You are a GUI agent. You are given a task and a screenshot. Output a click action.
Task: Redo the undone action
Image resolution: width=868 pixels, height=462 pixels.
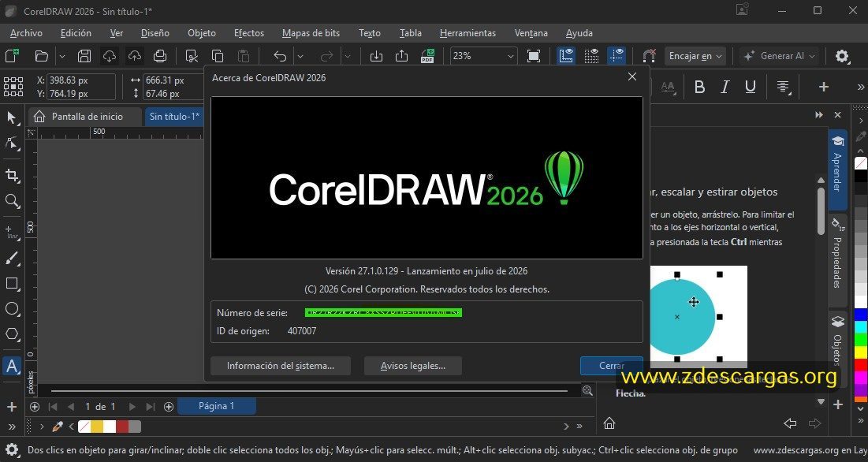(x=327, y=56)
